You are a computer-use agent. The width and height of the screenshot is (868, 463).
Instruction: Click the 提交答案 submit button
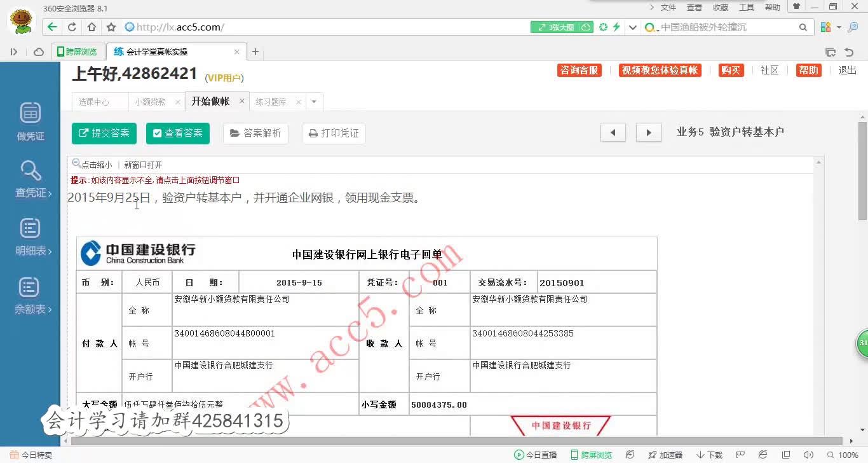[x=104, y=133]
